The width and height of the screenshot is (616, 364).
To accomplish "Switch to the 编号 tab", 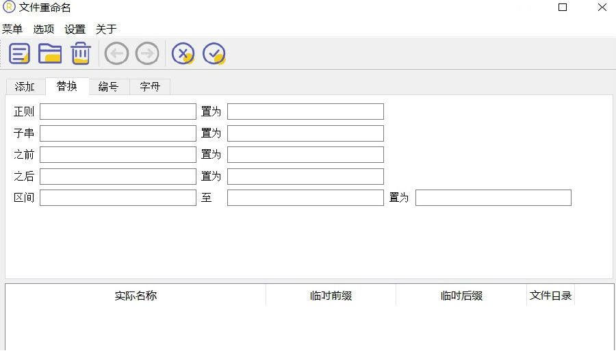I will (x=108, y=87).
